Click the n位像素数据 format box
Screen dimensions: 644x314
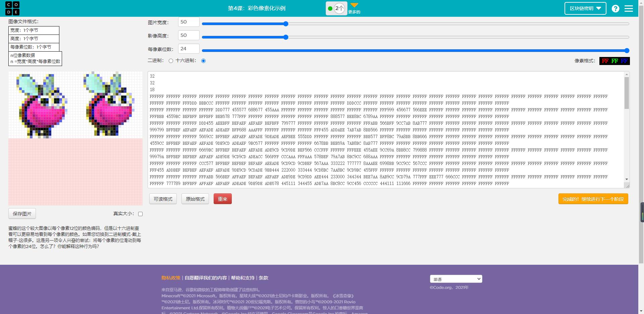(35, 59)
